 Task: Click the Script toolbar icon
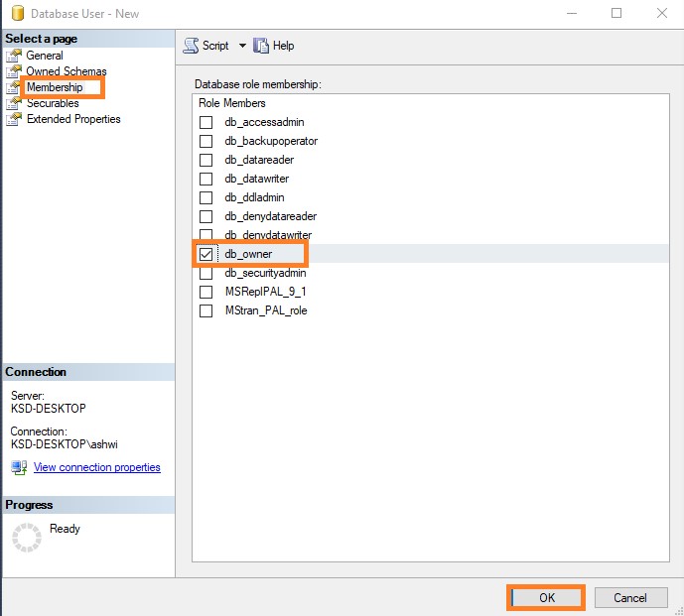coord(192,46)
